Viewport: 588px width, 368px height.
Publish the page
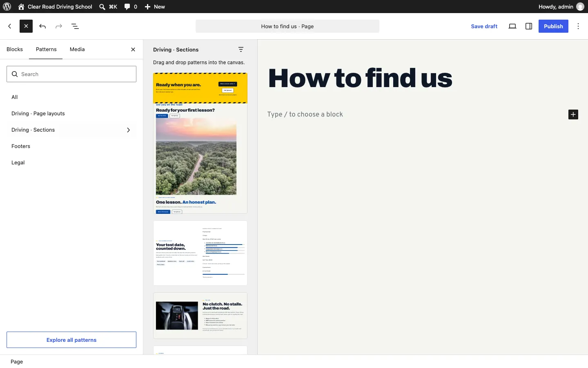coord(554,26)
